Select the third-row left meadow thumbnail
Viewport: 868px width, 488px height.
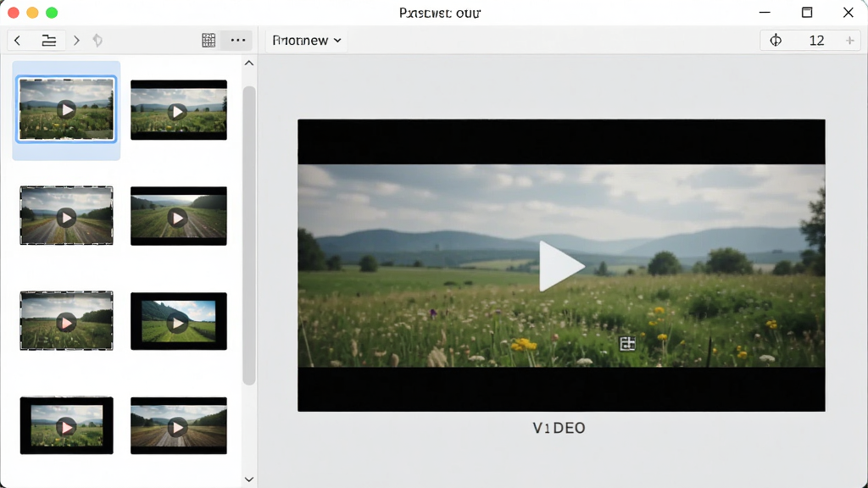click(66, 320)
